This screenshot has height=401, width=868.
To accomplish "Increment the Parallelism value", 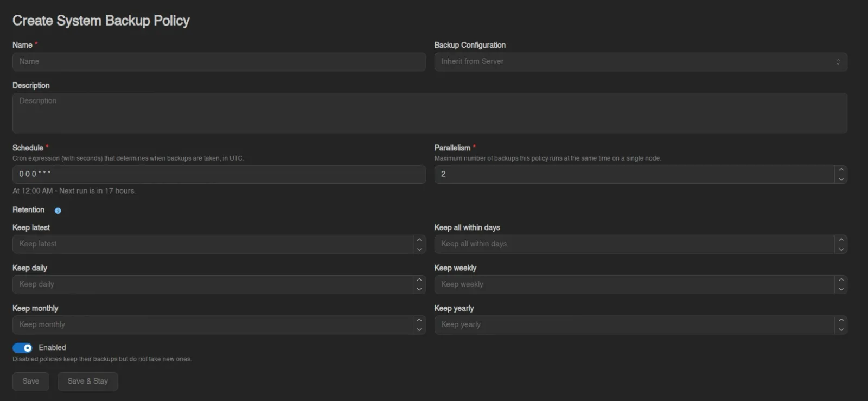I will (841, 170).
